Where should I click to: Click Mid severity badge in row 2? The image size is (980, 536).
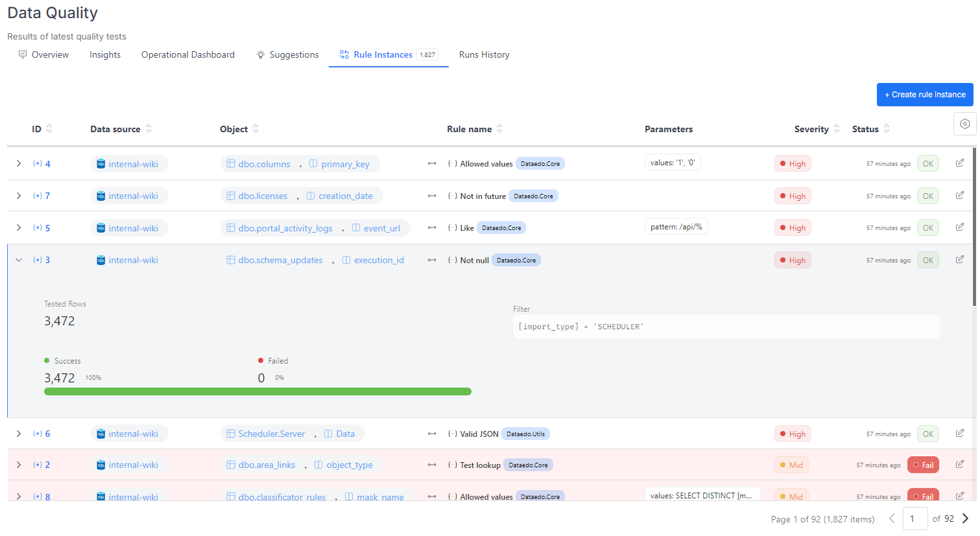point(791,465)
